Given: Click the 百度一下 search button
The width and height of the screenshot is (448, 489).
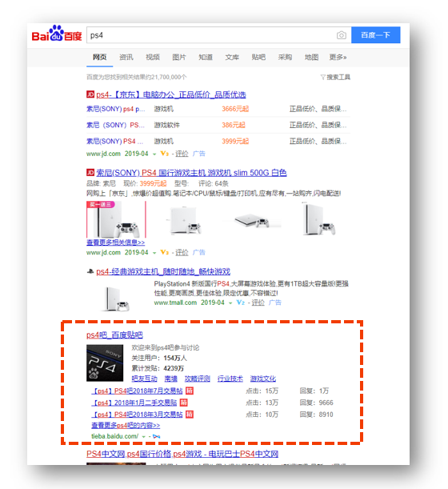Looking at the screenshot, I should click(376, 35).
